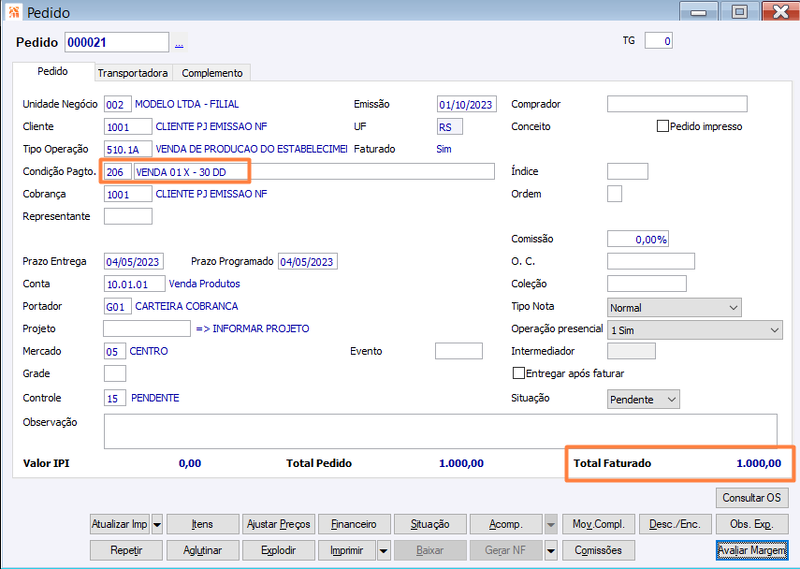Click the Total Pedido value 1.000,00
800x569 pixels.
pyautogui.click(x=461, y=463)
